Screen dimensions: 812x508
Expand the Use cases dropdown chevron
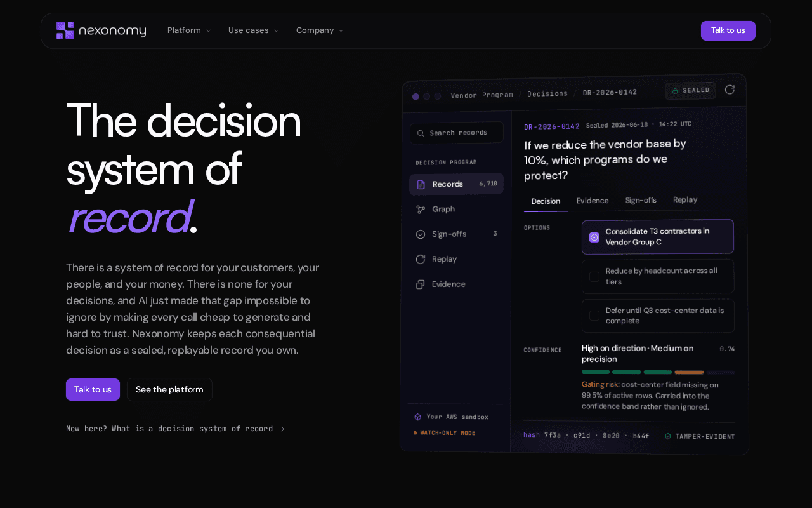pyautogui.click(x=276, y=30)
